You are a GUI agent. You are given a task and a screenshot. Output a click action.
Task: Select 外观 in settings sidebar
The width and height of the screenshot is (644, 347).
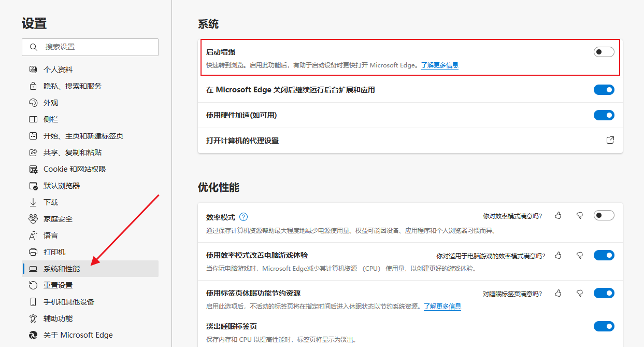pos(90,103)
